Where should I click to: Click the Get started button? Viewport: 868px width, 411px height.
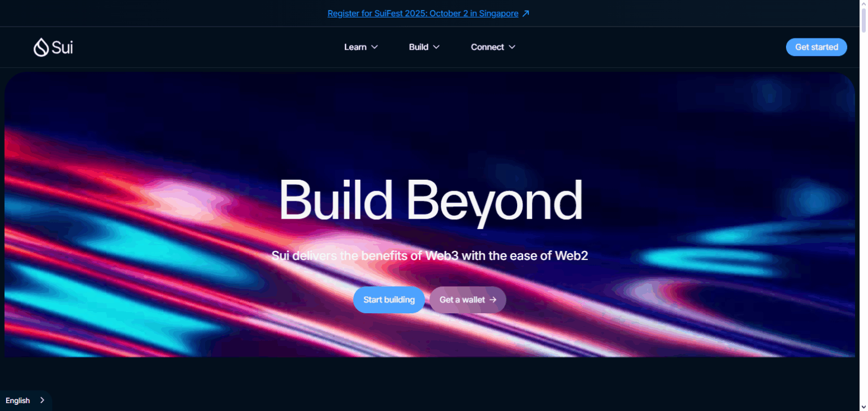817,47
